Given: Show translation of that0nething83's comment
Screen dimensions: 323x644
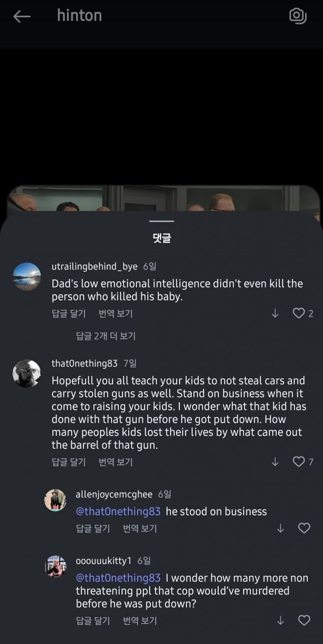Looking at the screenshot, I should 116,462.
